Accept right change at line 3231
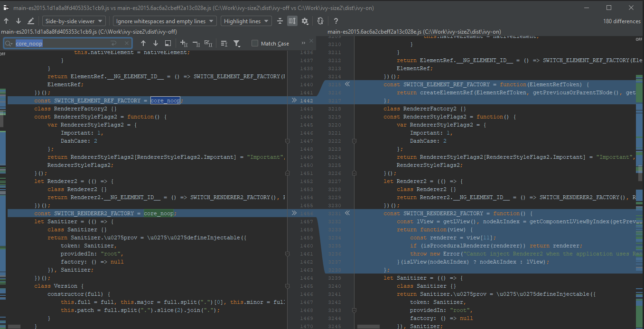Screen dimensions: 644x329 pos(347,213)
